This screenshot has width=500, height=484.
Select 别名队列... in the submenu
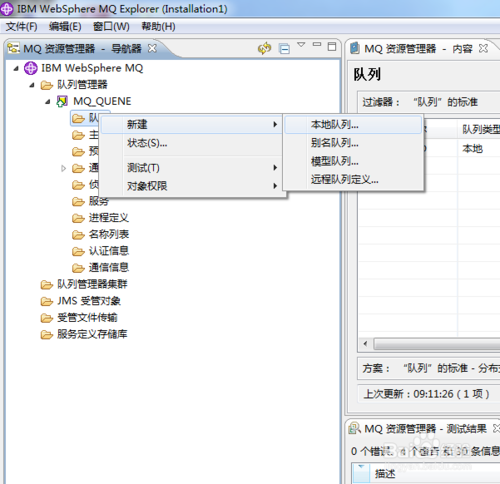tap(354, 143)
